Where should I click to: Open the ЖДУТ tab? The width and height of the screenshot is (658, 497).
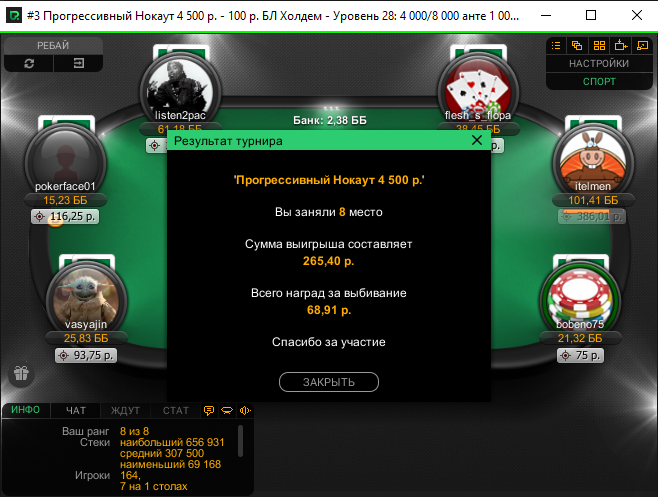[125, 411]
